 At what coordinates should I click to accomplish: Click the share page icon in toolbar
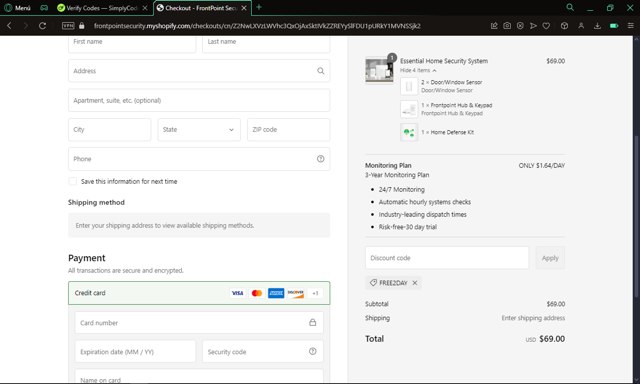[494, 26]
